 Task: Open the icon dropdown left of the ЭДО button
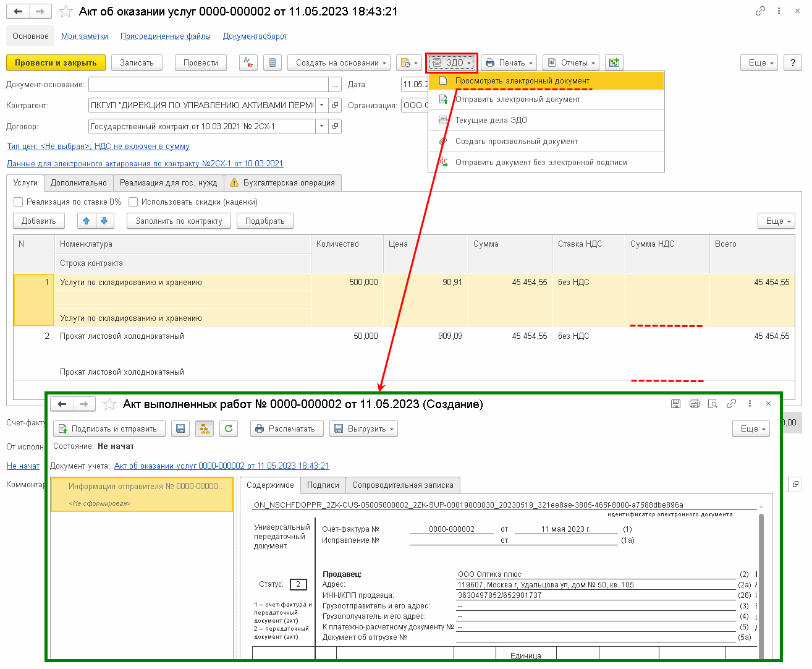(x=408, y=62)
